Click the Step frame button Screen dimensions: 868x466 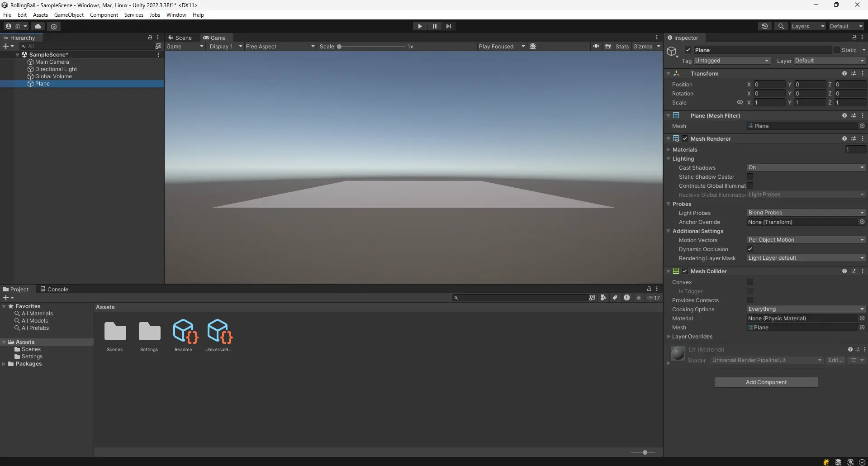(x=448, y=26)
